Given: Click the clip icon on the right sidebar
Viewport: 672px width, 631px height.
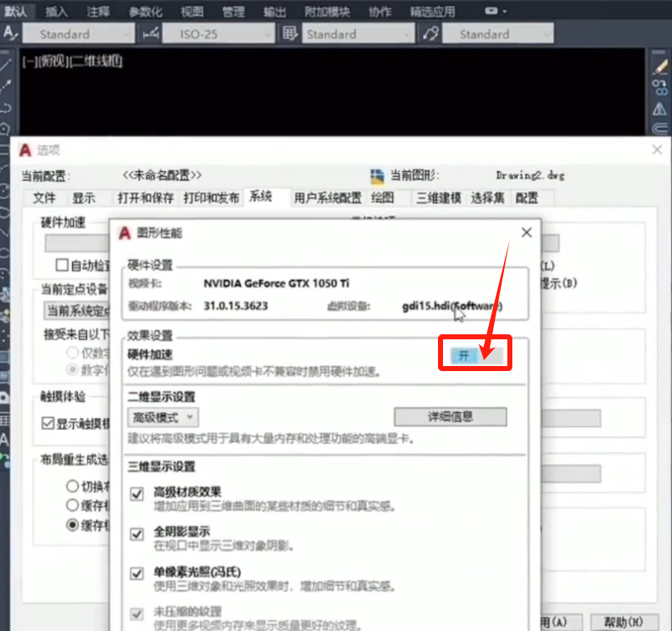Looking at the screenshot, I should coord(661,127).
